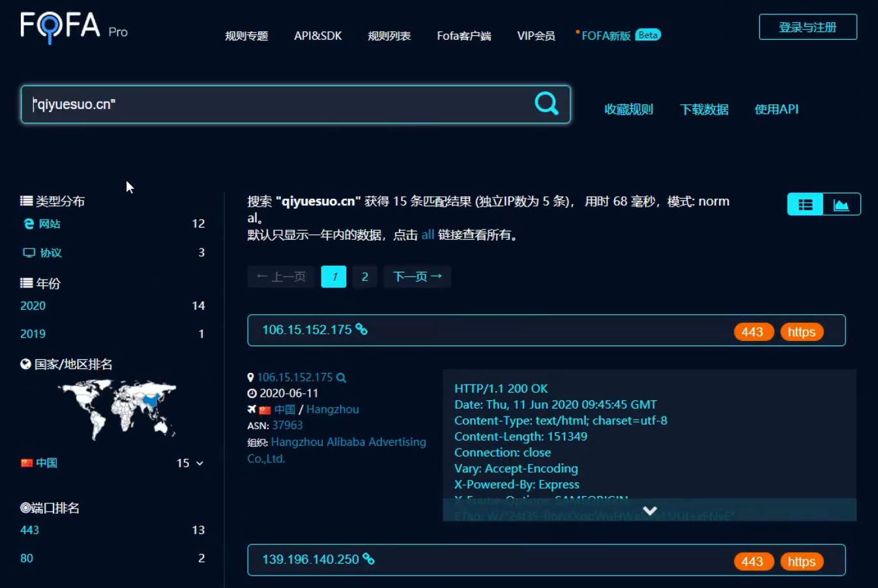The height and width of the screenshot is (588, 878).
Task: Click the magnifying glass search icon
Action: coord(546,103)
